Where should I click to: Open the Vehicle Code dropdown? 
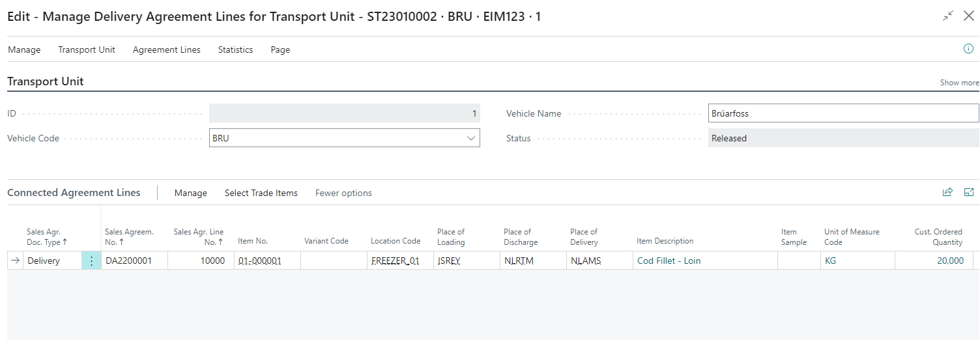(x=471, y=138)
